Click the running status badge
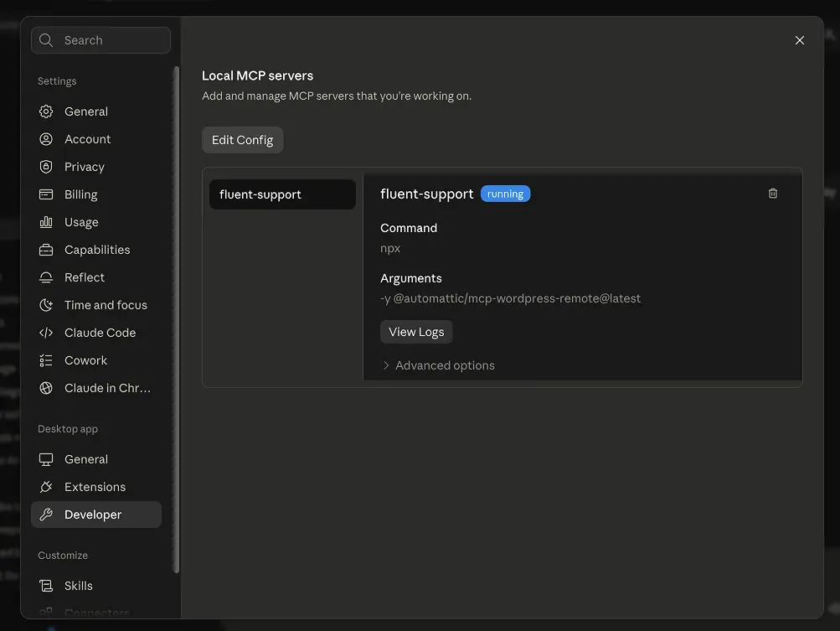 click(x=505, y=194)
